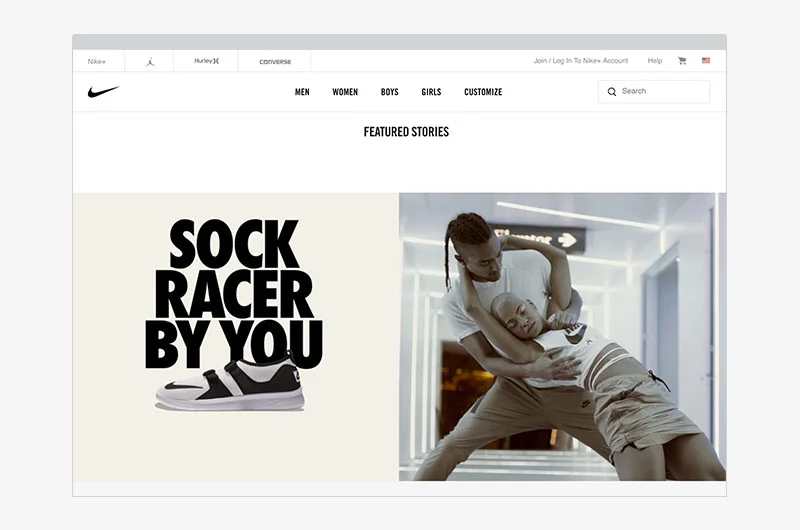Open the Sock Racer By You story
This screenshot has height=530, width=800.
pos(235,337)
